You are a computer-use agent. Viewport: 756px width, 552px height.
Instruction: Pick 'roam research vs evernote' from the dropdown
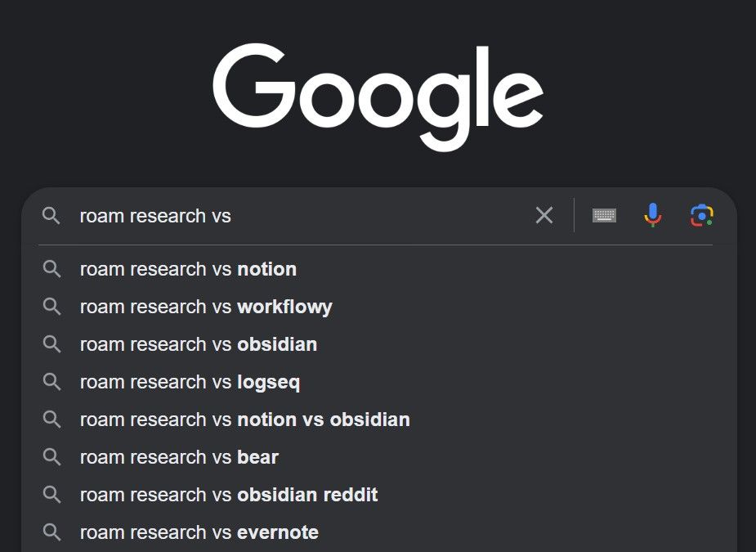(x=198, y=532)
